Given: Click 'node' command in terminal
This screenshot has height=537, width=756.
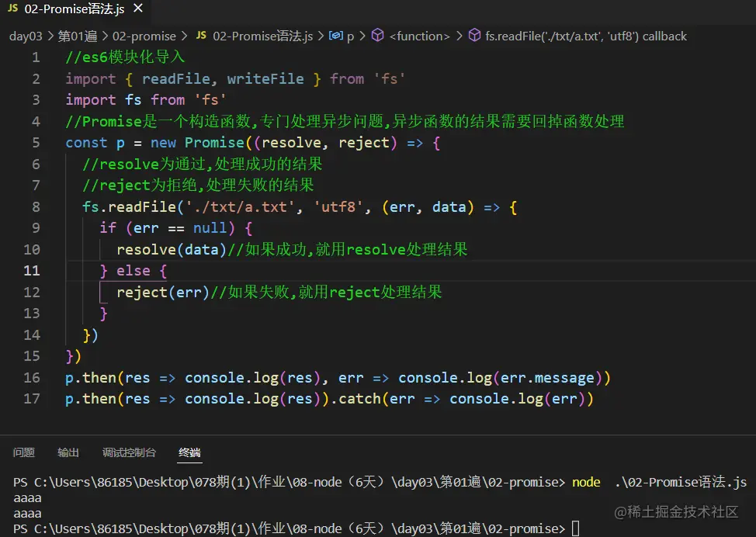Looking at the screenshot, I should point(586,482).
